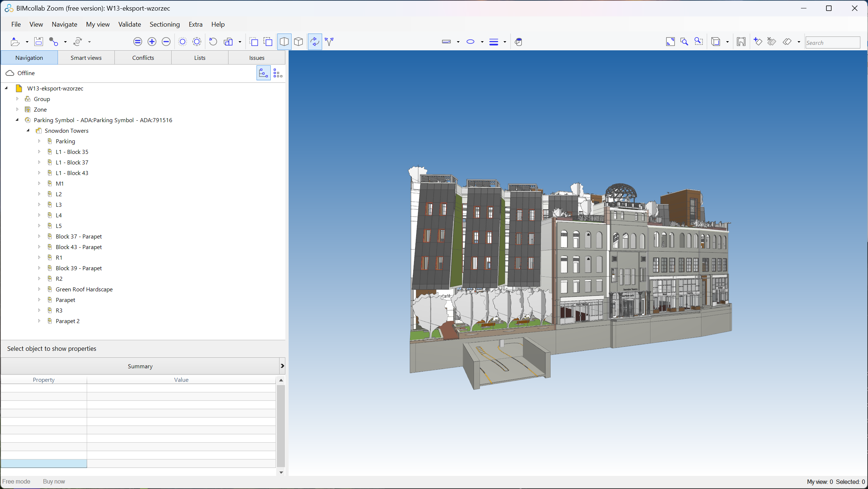Click the Offline cloud status
This screenshot has width=868, height=489.
click(x=20, y=73)
